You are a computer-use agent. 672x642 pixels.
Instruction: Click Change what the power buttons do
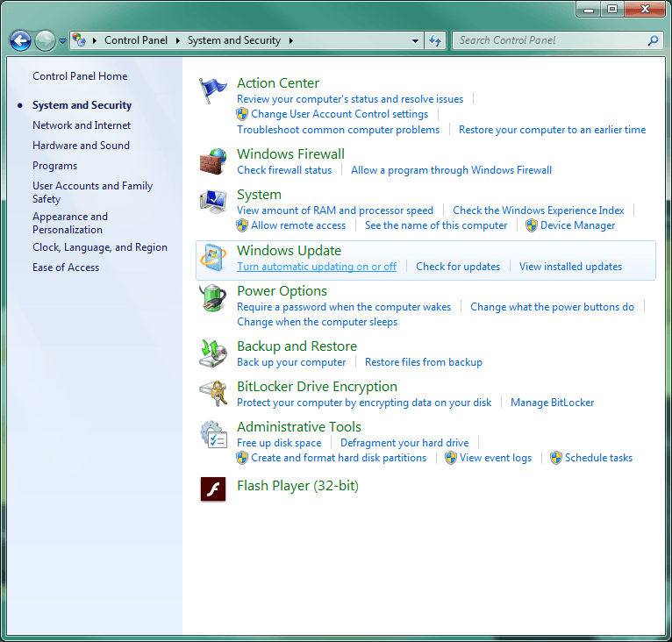[x=552, y=307]
